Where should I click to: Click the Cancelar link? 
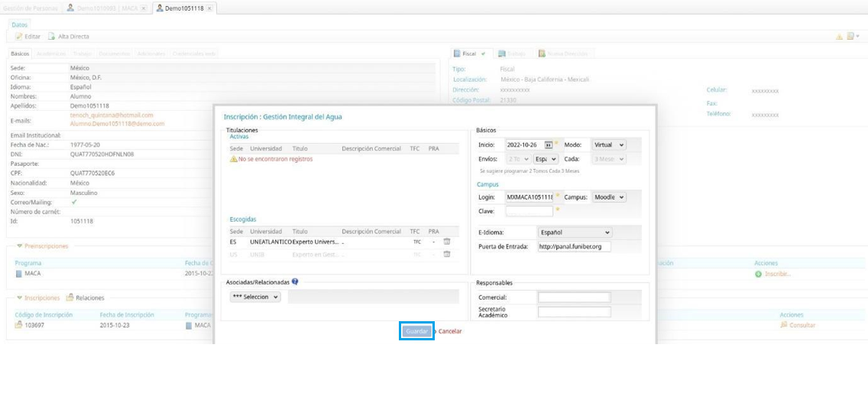(x=450, y=331)
